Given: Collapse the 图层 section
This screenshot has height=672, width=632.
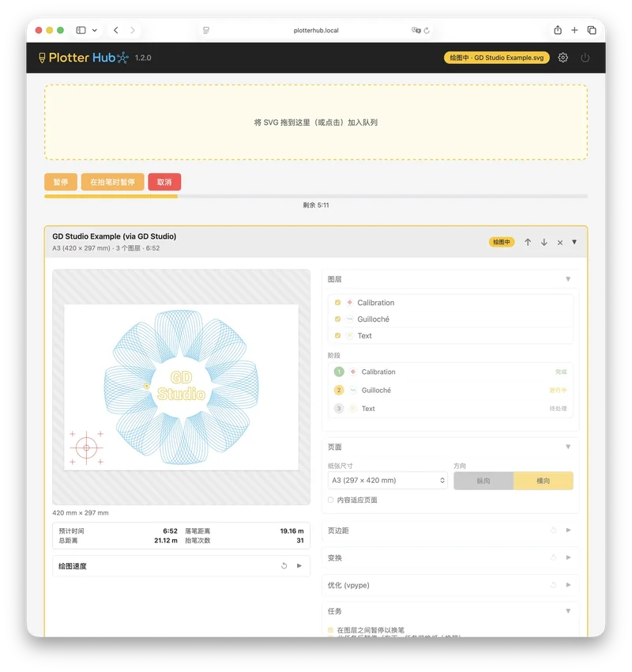Looking at the screenshot, I should coord(568,279).
